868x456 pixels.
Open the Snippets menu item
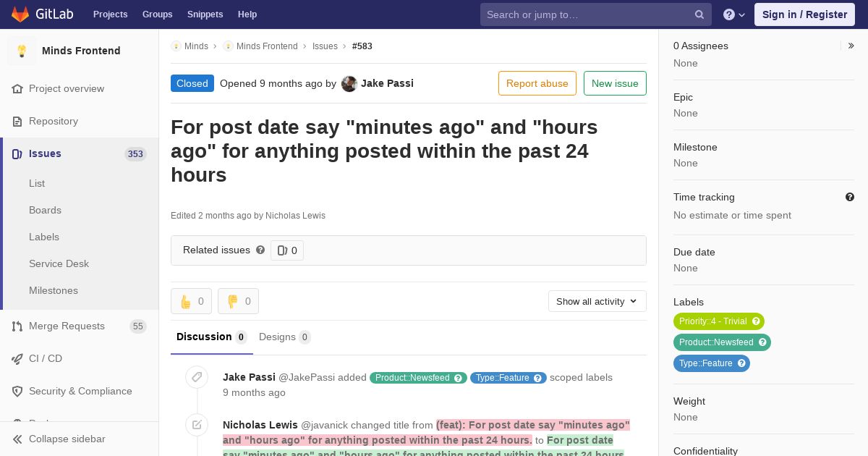(205, 14)
